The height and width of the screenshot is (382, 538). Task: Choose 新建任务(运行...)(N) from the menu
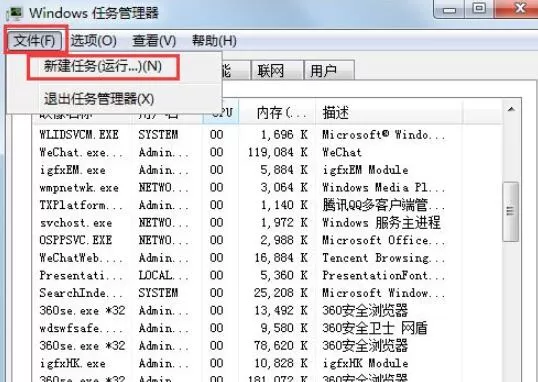[103, 66]
